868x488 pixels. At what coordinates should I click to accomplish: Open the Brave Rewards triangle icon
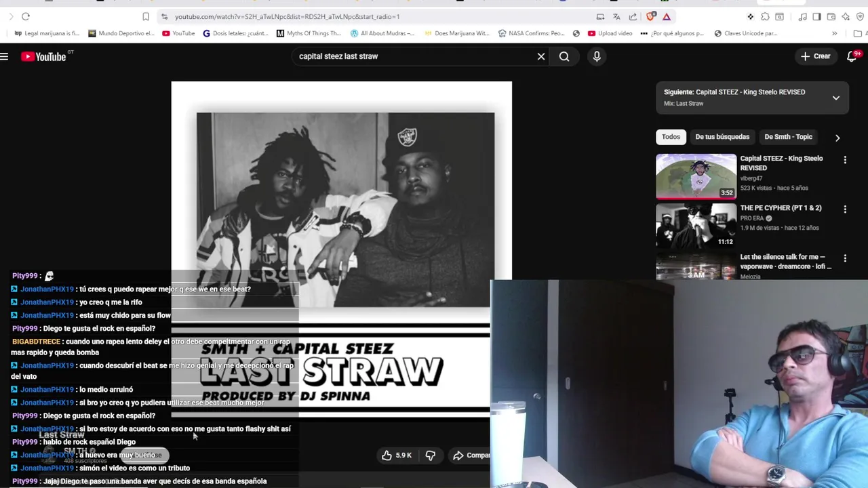pyautogui.click(x=667, y=16)
